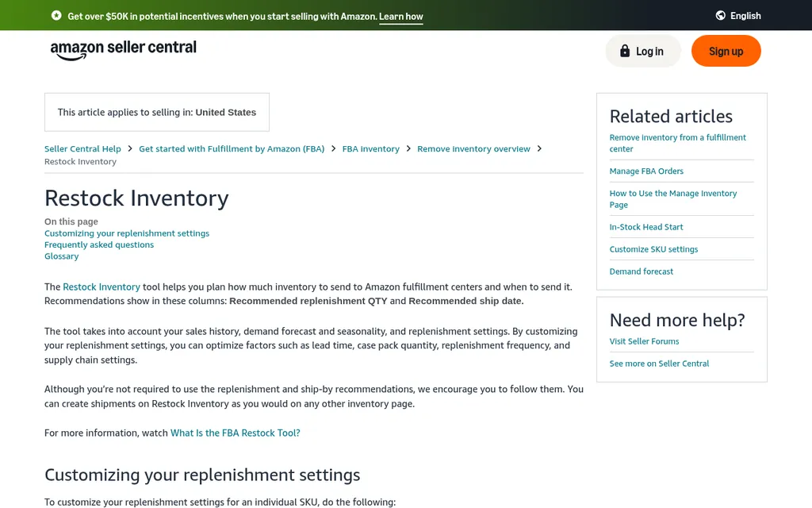Jump to Customizing your replenishment settings
812x508 pixels.
pos(127,233)
